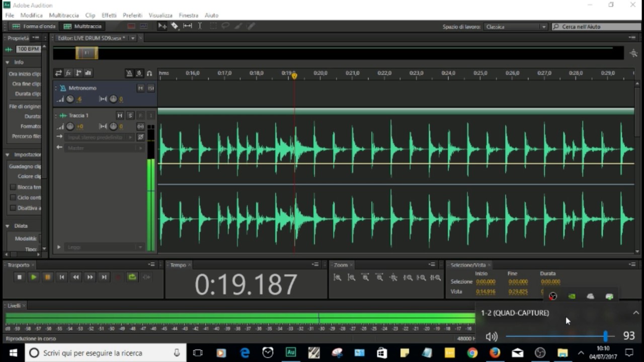Mute the Metronomo track

[140, 88]
